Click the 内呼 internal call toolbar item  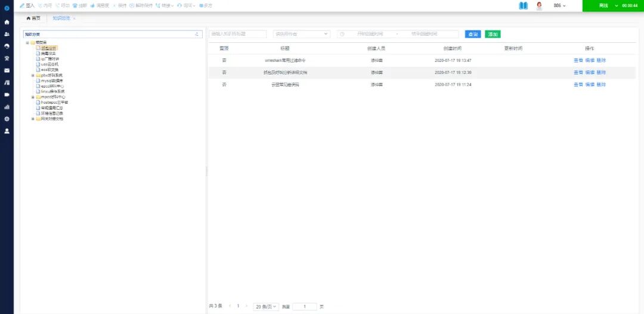[44, 6]
